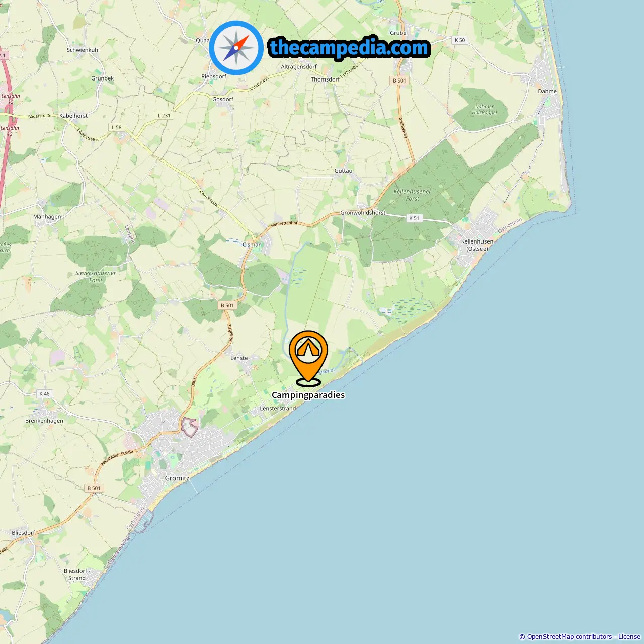Click the L 231 road shield
Viewport: 644px width, 644px height.
[164, 115]
